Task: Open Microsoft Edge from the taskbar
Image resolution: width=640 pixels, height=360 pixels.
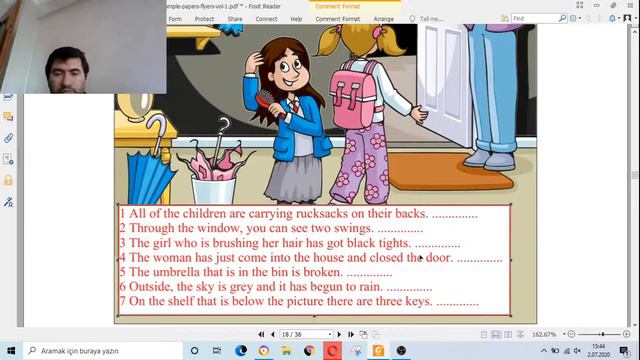Action: (x=241, y=351)
